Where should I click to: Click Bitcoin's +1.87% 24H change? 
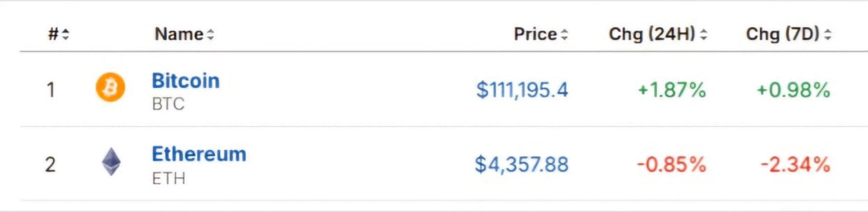coord(672,90)
